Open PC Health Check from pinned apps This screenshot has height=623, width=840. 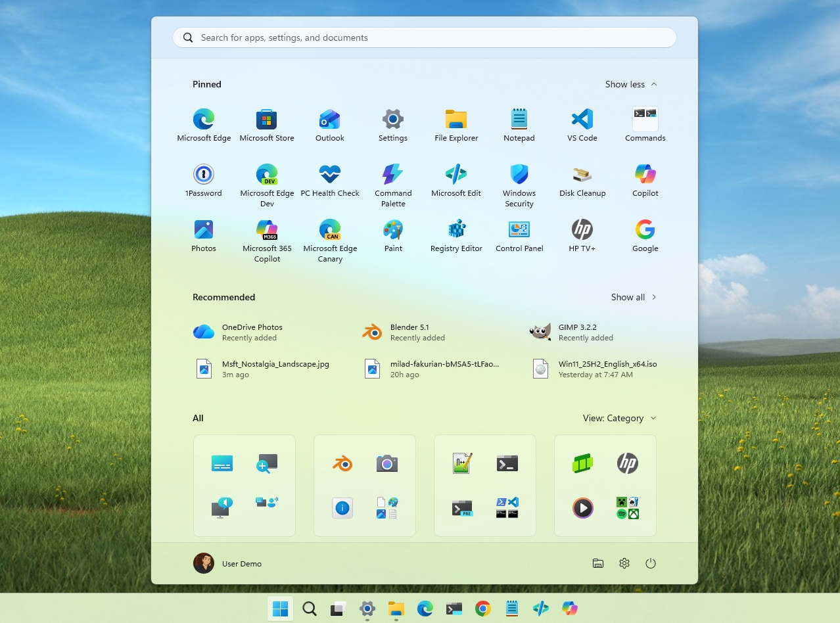click(329, 183)
